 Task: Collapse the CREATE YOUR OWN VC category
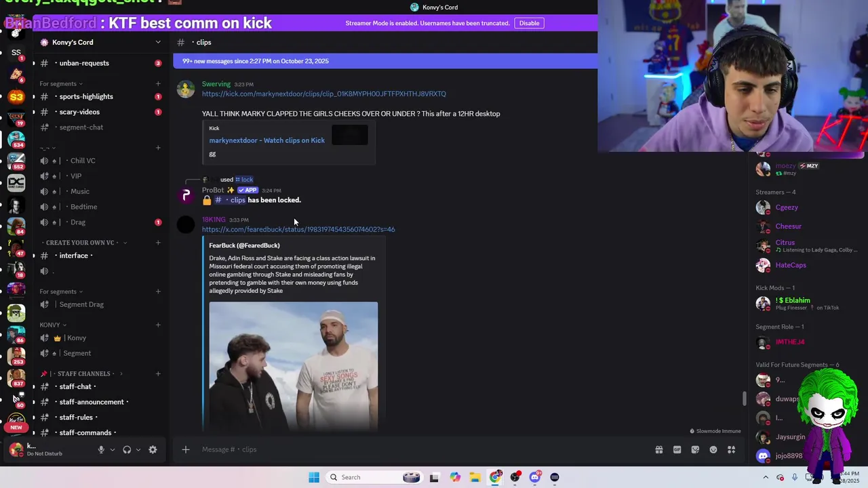tap(85, 243)
